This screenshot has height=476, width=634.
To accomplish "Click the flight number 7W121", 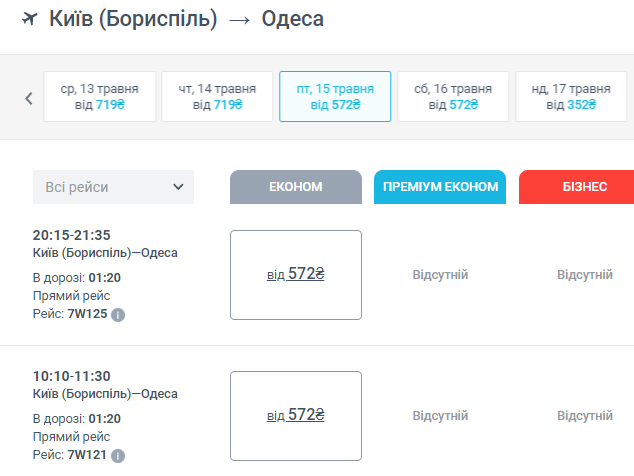I will 87,456.
